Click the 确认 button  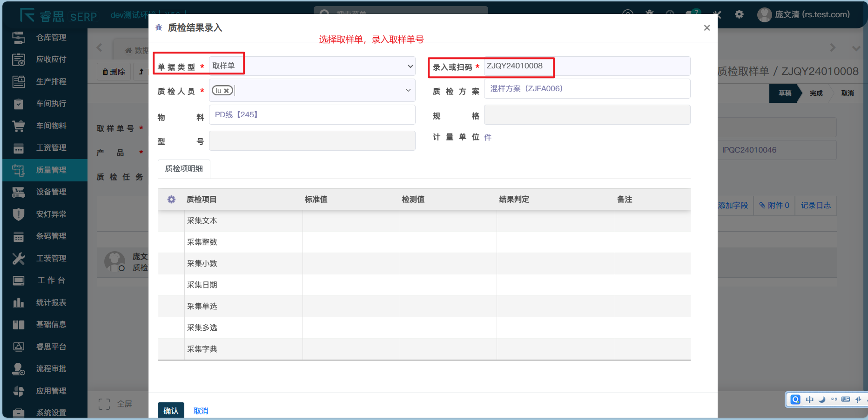[171, 410]
